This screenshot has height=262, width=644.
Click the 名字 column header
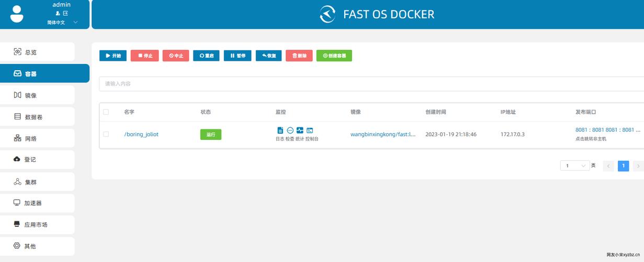[129, 112]
